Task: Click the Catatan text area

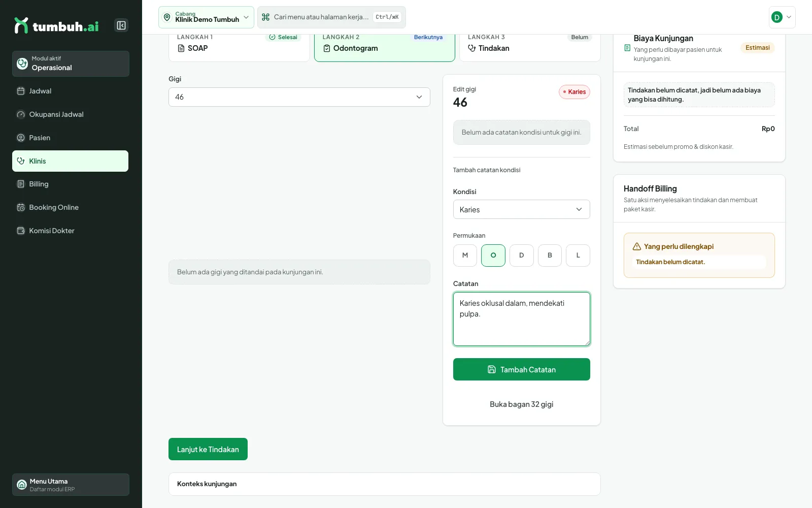Action: tap(522, 319)
